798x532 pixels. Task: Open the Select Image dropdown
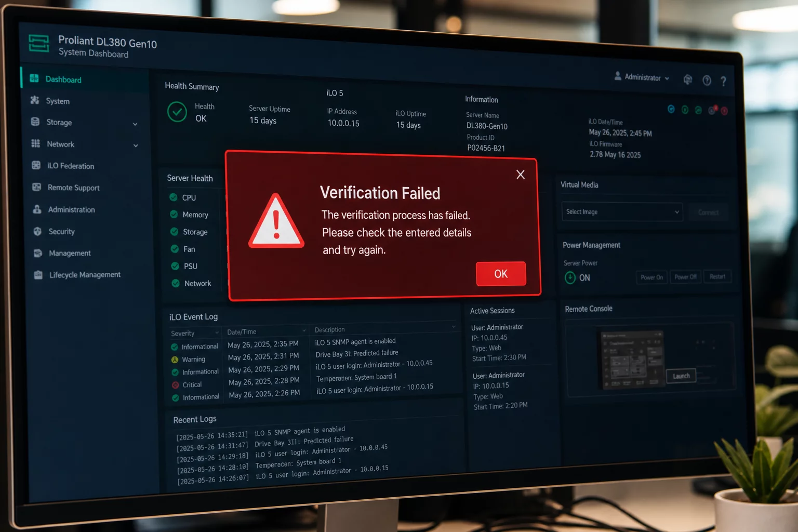pyautogui.click(x=622, y=212)
